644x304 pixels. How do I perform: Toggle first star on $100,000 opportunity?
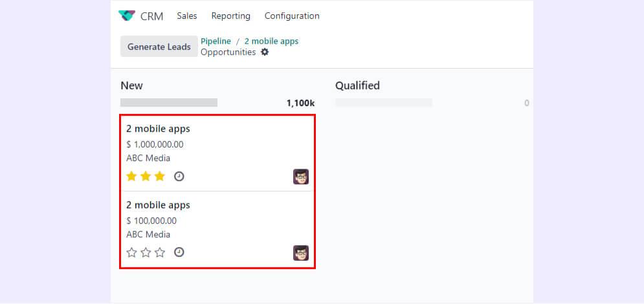(x=132, y=252)
